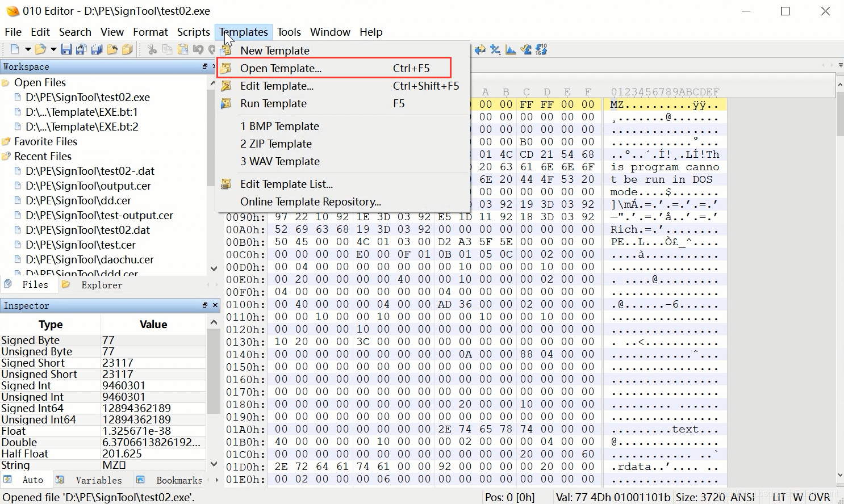Screen dimensions: 844x504
Task: Close the Inspector panel
Action: [x=215, y=305]
